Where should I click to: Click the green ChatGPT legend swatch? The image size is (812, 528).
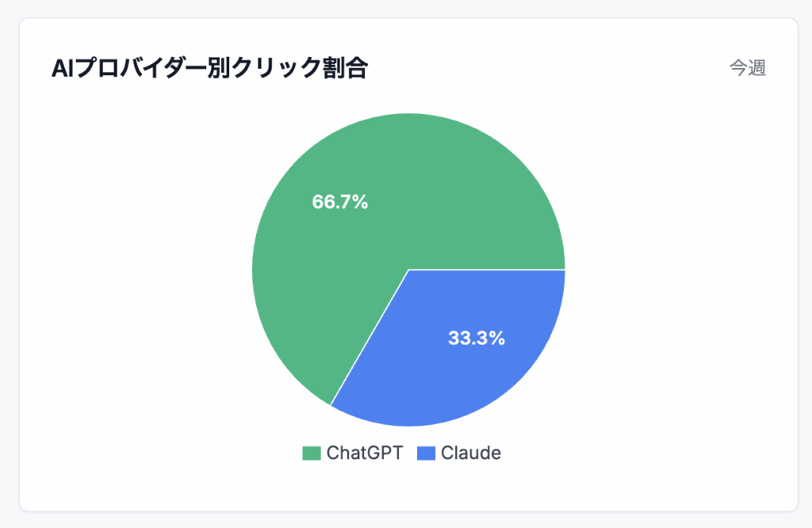pos(311,453)
